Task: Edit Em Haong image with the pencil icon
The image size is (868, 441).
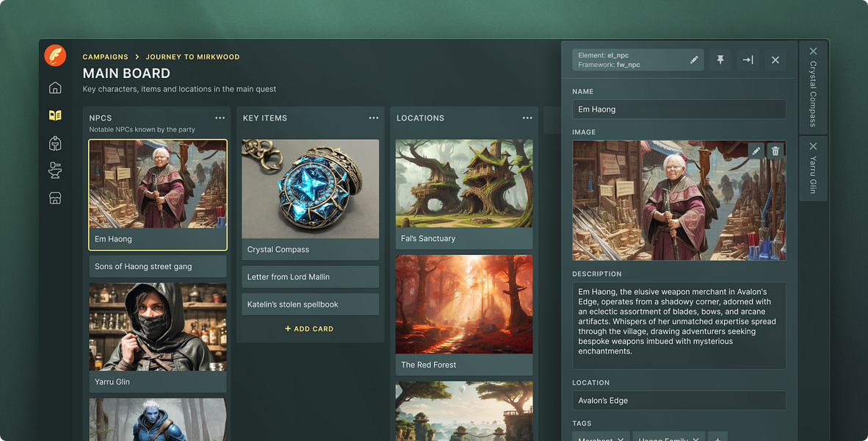Action: (x=756, y=151)
